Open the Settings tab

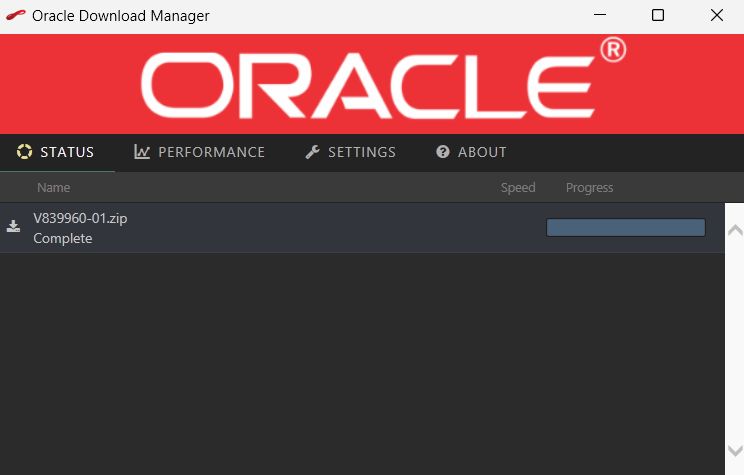point(350,152)
